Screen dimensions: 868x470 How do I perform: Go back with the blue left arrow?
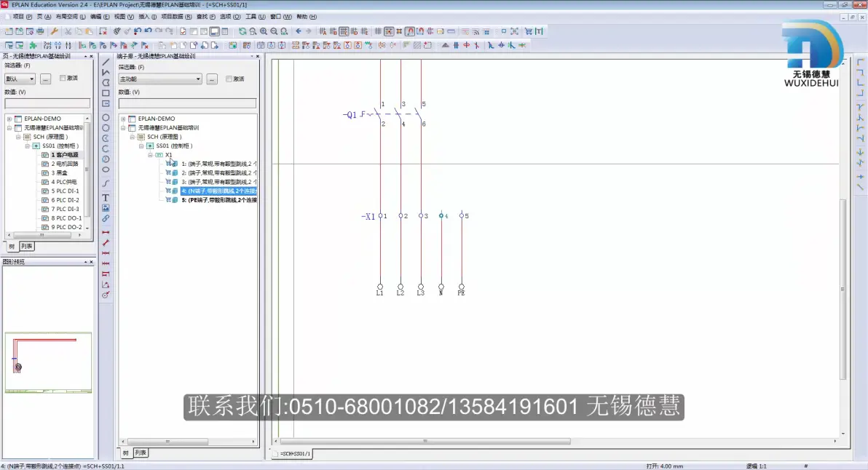pyautogui.click(x=299, y=31)
